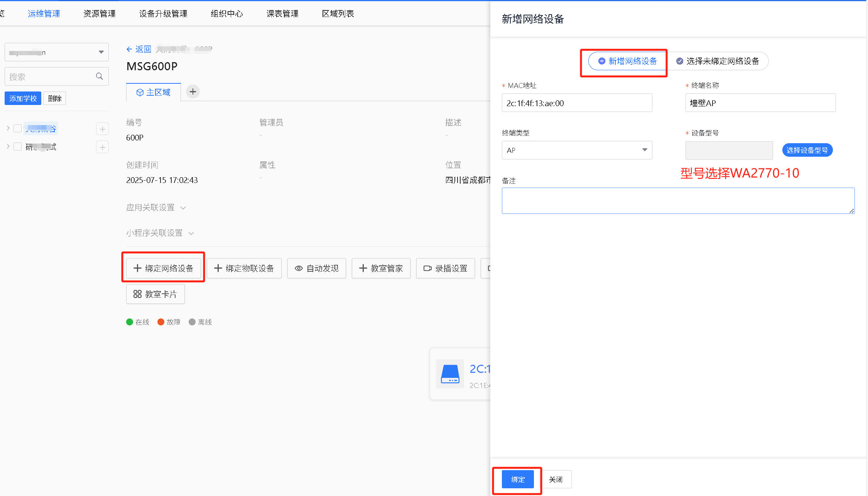Click the blue network device thumbnail
The image size is (868, 496).
pyautogui.click(x=450, y=374)
